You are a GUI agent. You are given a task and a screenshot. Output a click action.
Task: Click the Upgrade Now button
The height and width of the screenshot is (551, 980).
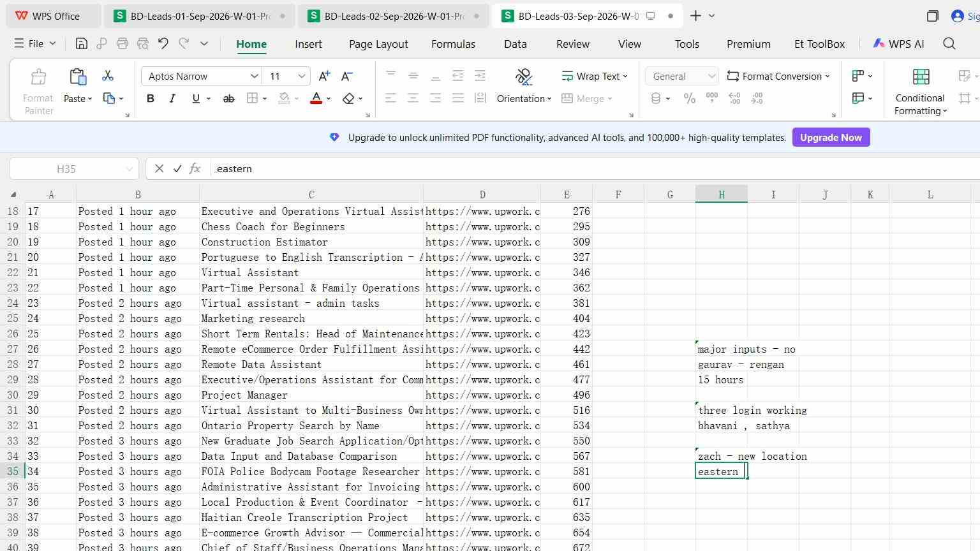831,137
